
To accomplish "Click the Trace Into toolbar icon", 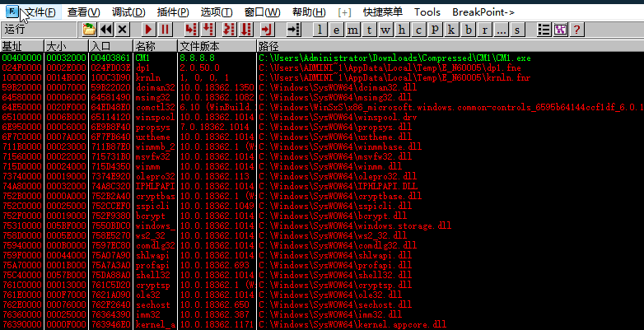I will (x=229, y=30).
